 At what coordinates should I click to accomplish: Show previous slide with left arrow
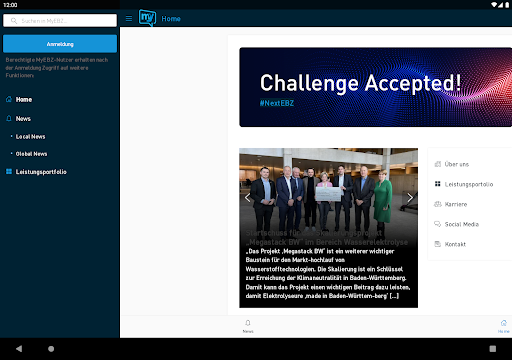point(247,198)
